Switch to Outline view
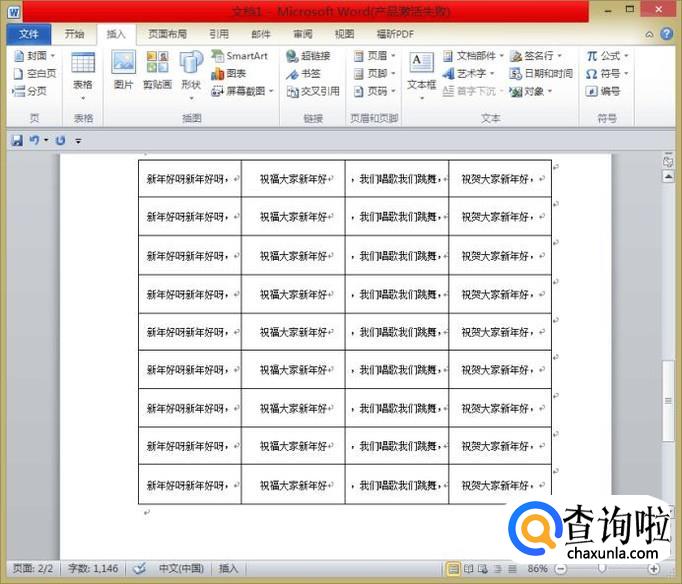 (498, 568)
